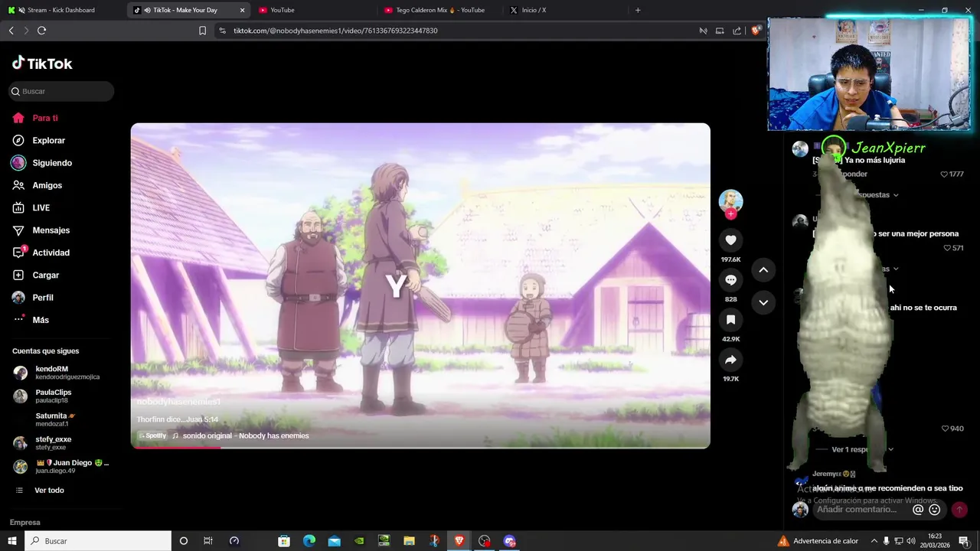Expand Ver todo followed accounts
This screenshot has width=980, height=551.
click(49, 491)
